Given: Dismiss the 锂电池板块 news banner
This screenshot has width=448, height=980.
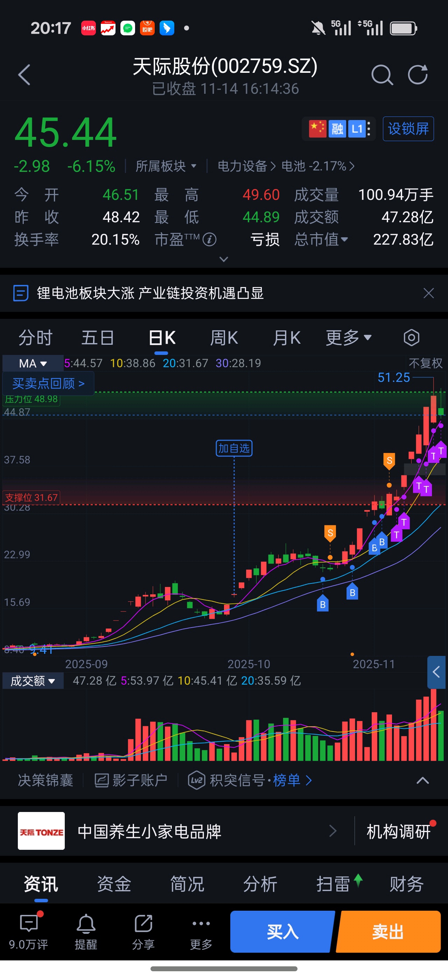Looking at the screenshot, I should 429,293.
